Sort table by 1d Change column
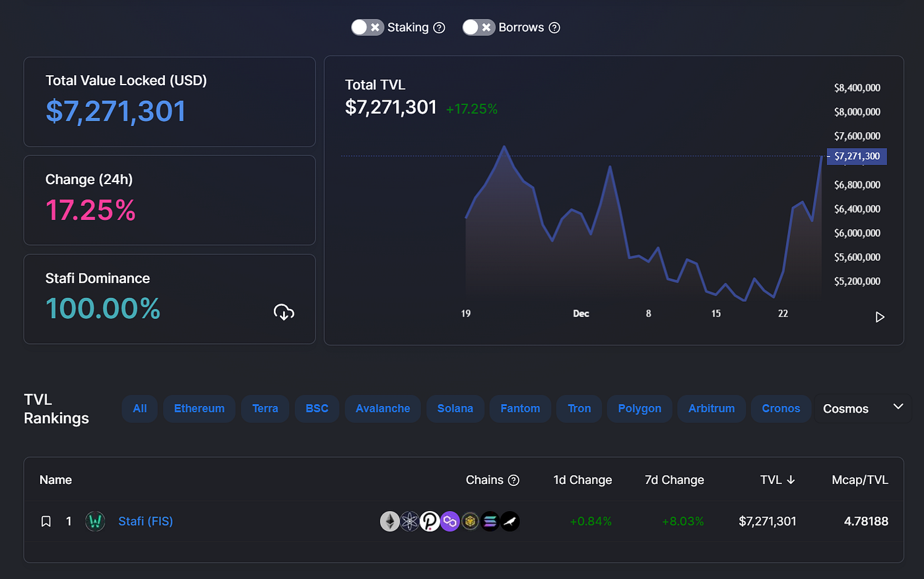Image resolution: width=924 pixels, height=579 pixels. click(x=583, y=480)
